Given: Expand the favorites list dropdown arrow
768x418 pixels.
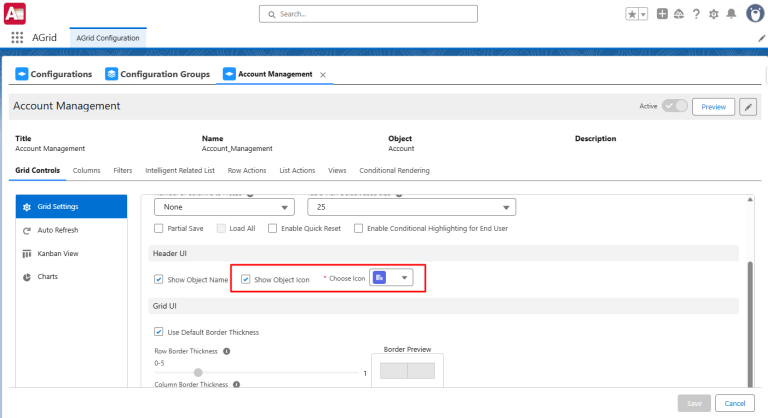Looking at the screenshot, I should [x=643, y=14].
